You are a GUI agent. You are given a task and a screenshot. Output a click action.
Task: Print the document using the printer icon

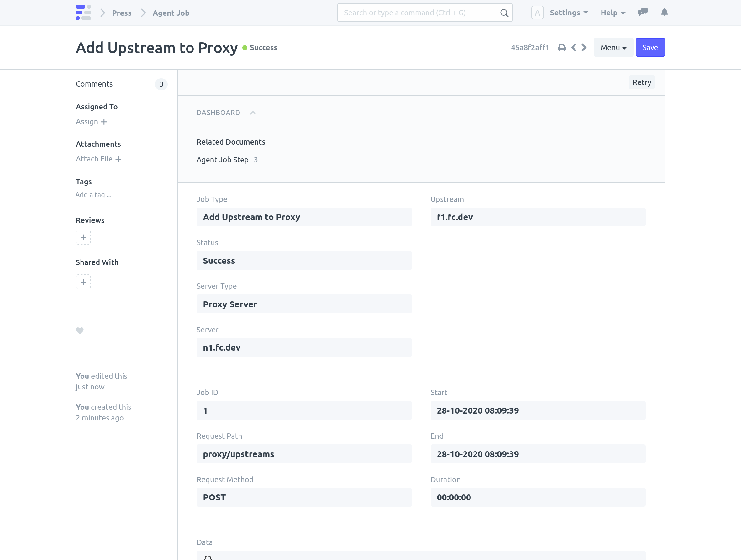point(562,47)
